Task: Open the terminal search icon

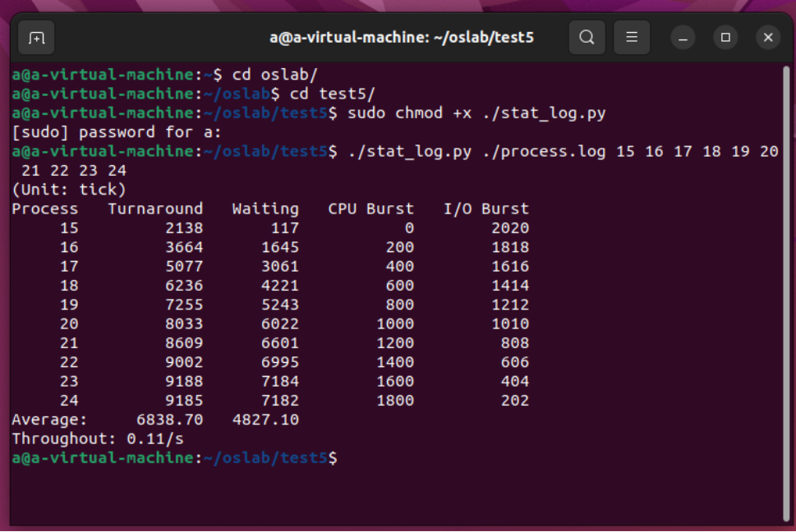Action: coord(587,38)
